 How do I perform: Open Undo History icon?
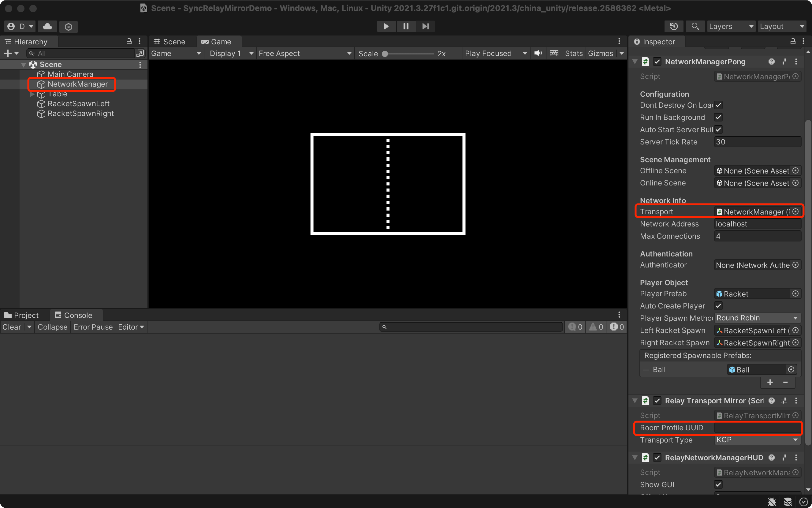(674, 26)
